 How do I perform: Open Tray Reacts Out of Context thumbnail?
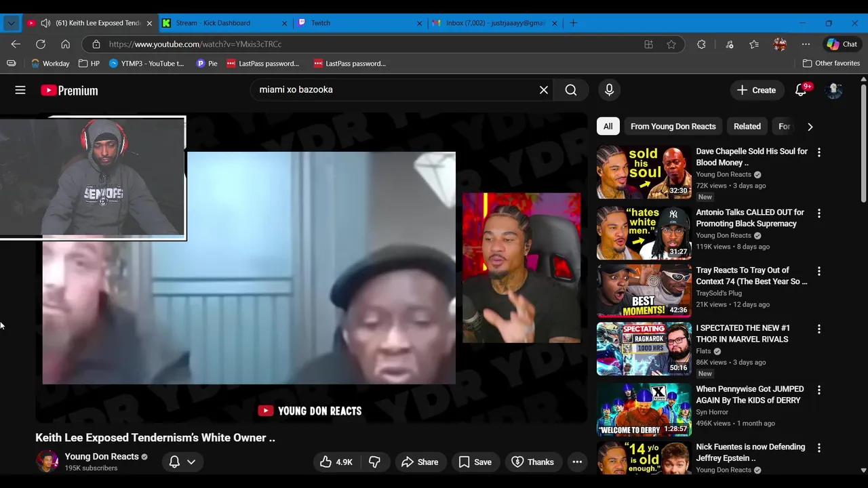644,291
